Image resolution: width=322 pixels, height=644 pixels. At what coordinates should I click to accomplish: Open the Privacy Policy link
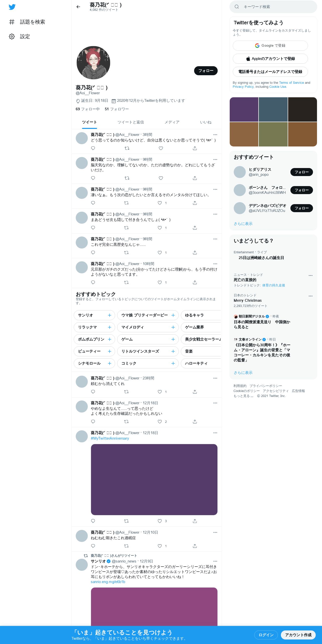tap(243, 87)
